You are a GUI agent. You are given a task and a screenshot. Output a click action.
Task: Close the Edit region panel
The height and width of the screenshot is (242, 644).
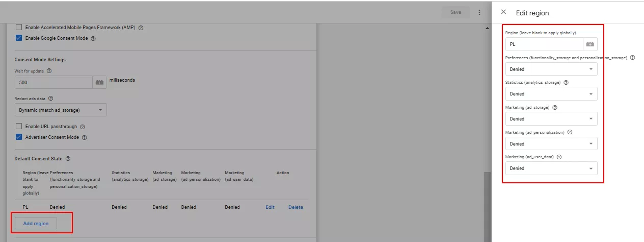point(503,12)
